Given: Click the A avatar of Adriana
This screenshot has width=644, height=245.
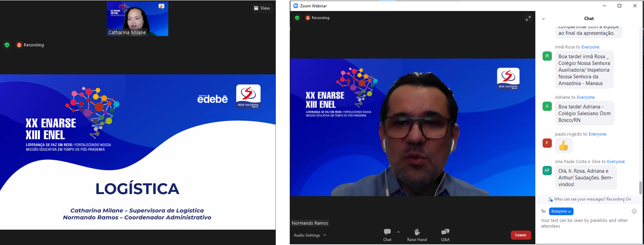Looking at the screenshot, I should [547, 106].
